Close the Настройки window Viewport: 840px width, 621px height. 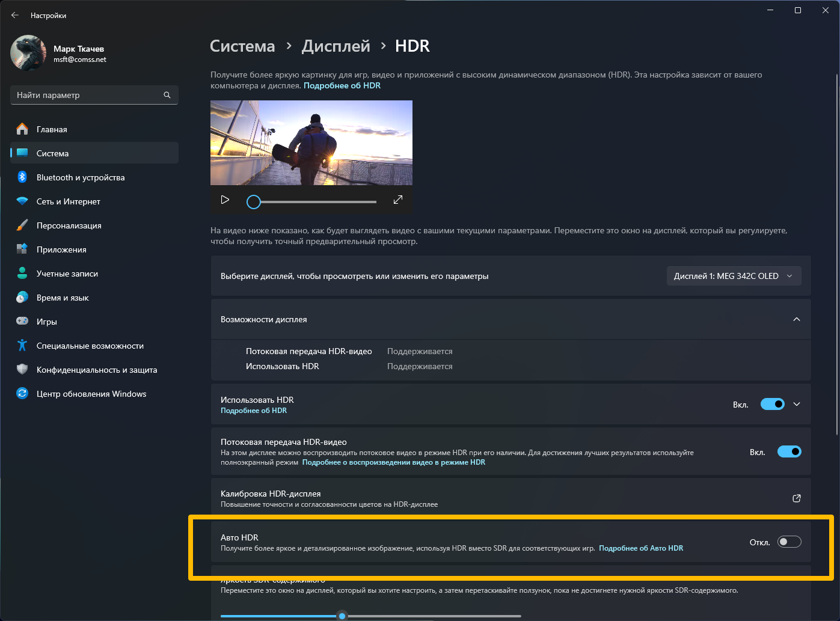(826, 10)
